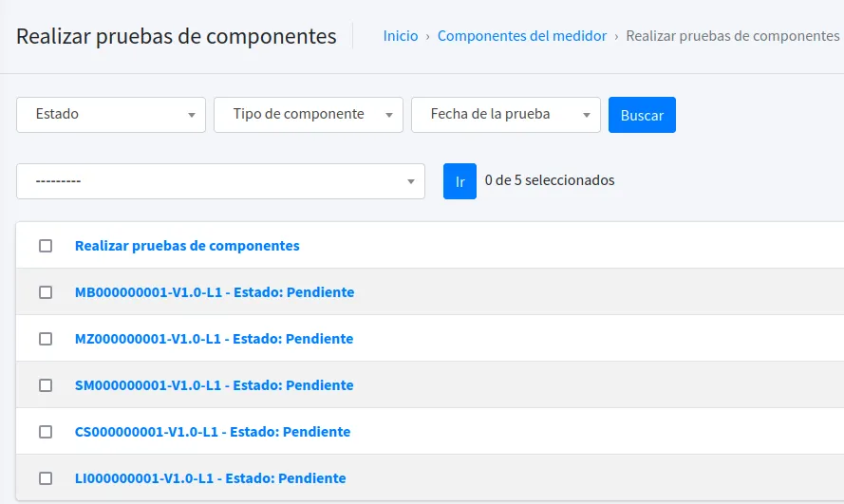Open the CS000000001-V1.0-L1 pending test link
Image resolution: width=844 pixels, height=504 pixels.
click(213, 432)
